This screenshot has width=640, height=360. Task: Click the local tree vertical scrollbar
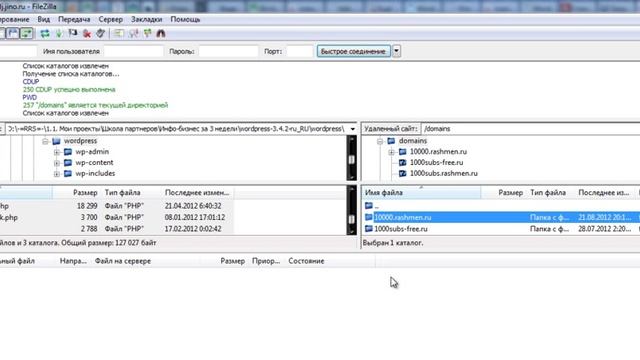(351, 158)
